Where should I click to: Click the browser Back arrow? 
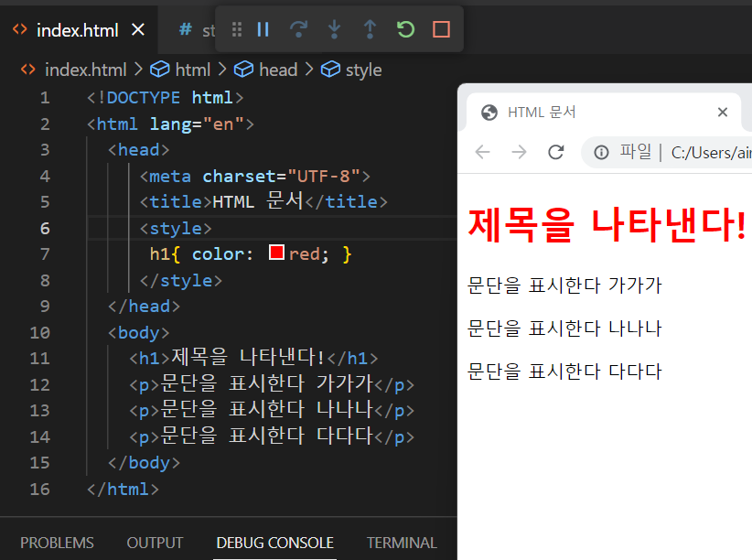(x=482, y=152)
